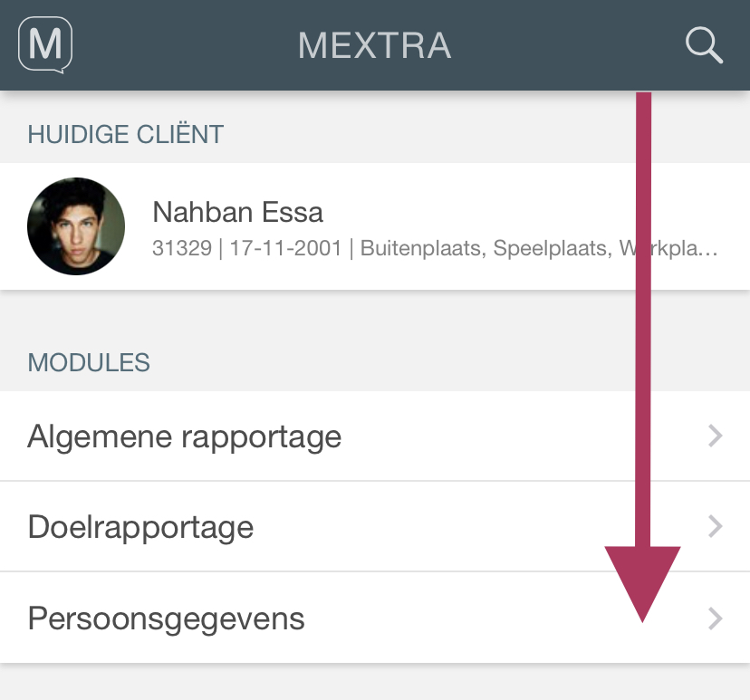
Task: Click the Buitenplaats location text
Action: 423,248
